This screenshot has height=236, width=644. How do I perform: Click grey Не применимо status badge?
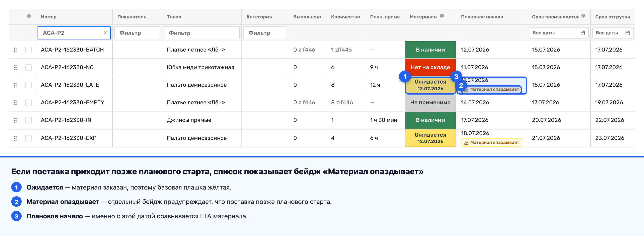click(430, 102)
